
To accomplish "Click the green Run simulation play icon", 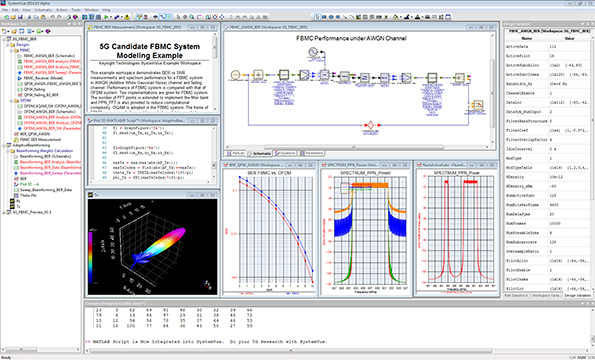I will [106, 17].
